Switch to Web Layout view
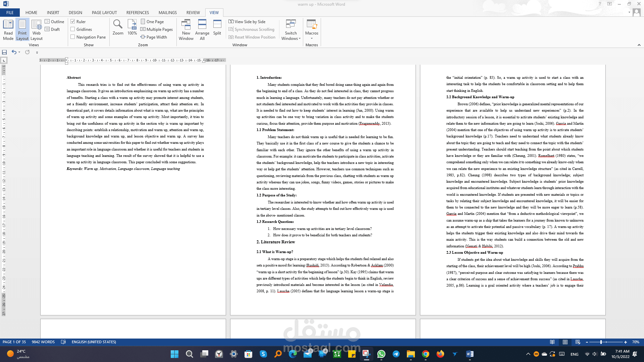644x362 pixels. pyautogui.click(x=37, y=30)
